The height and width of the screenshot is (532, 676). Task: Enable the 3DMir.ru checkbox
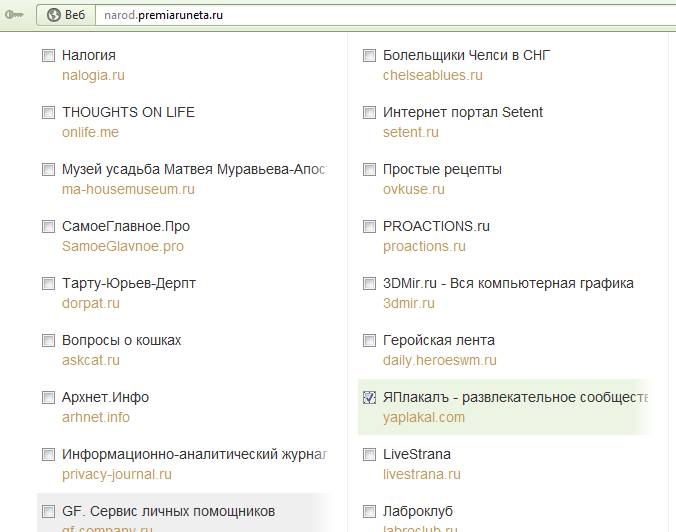369,284
